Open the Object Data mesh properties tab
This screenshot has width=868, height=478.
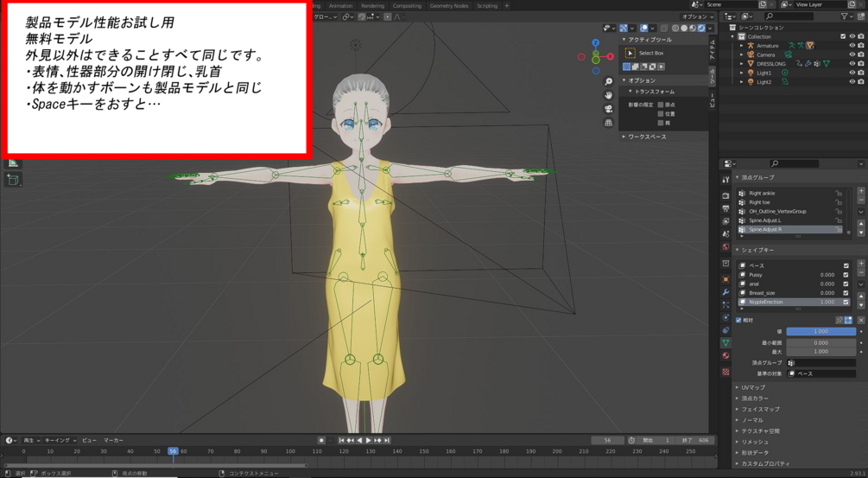tap(725, 343)
